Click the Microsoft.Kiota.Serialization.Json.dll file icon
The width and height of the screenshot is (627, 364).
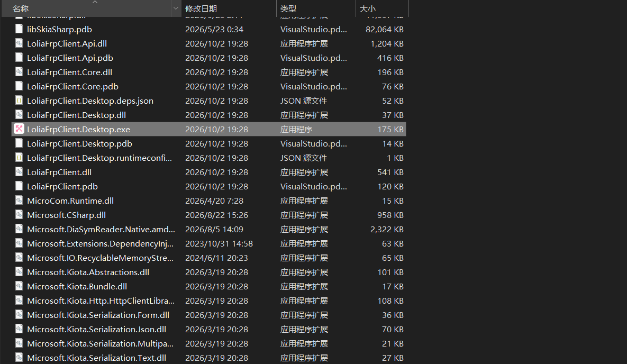tap(19, 329)
